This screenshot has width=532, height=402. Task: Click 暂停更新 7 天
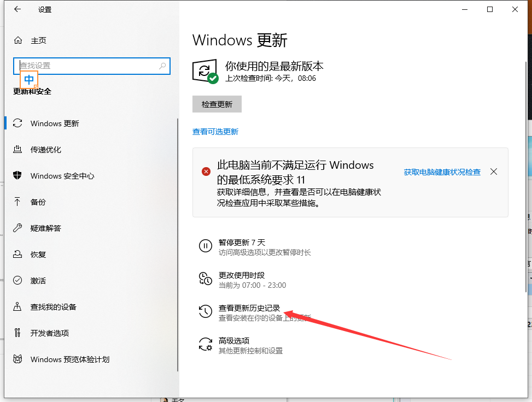[x=242, y=243]
